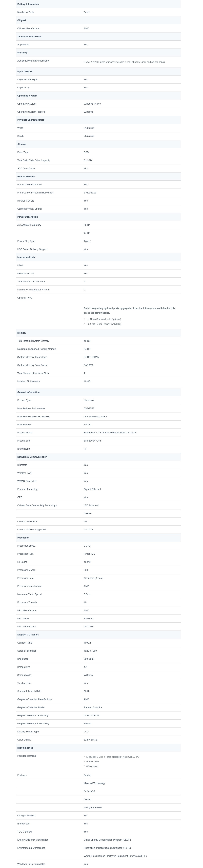Select the 3-year limited warranty description text
Image resolution: width=203 pixels, height=868 pixels.
coord(125,62)
